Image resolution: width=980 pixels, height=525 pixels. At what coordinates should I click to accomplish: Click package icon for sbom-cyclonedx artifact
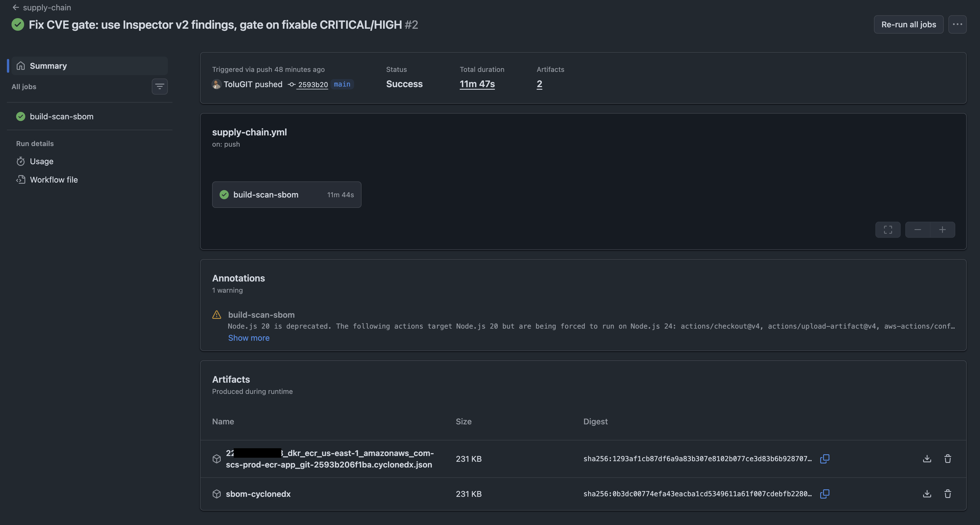(216, 494)
